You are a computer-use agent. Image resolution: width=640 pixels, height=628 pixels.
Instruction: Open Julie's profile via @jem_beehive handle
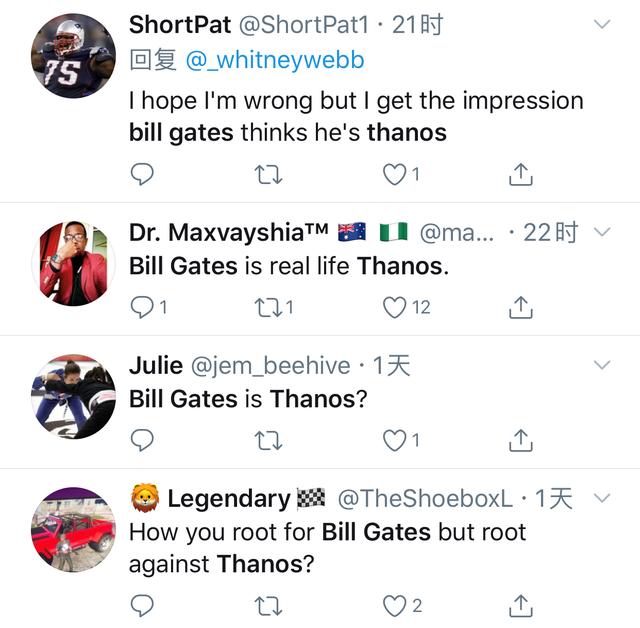(x=270, y=366)
